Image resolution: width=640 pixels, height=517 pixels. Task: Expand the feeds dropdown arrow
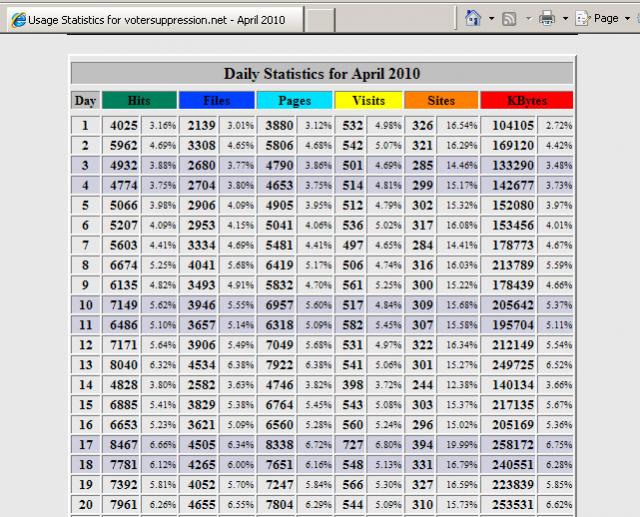coord(527,19)
